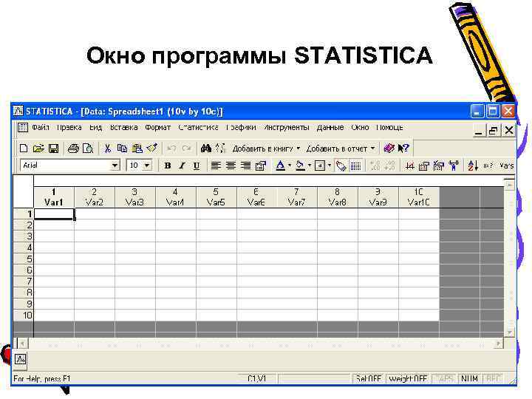Toggle Underline formatting
The image size is (532, 399).
pos(196,166)
